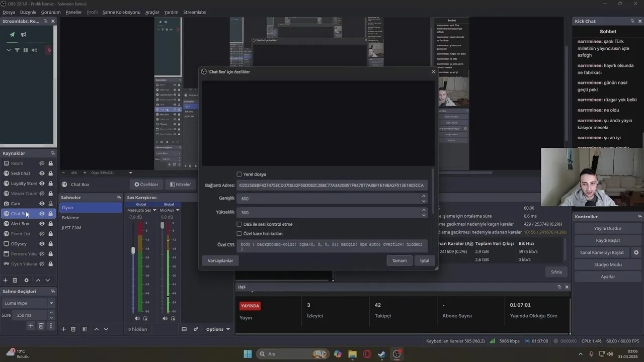Delete the selected source with trash icon
Screen dimensions: 644x362
[x=15, y=280]
